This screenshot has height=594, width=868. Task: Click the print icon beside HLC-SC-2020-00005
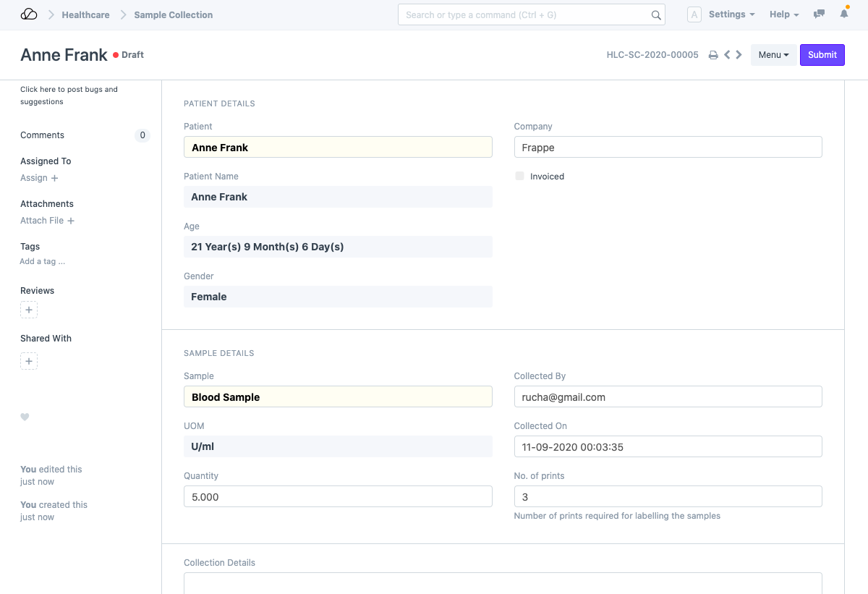[713, 54]
